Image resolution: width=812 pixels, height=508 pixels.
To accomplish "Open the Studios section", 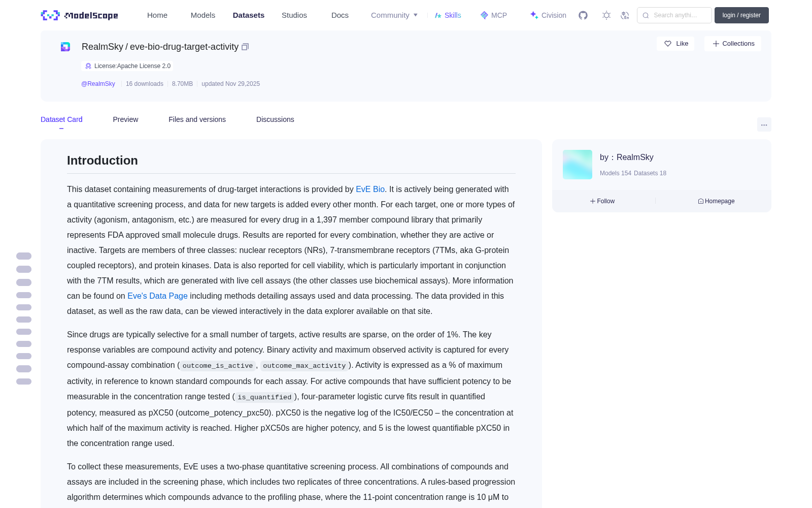I will 294,15.
